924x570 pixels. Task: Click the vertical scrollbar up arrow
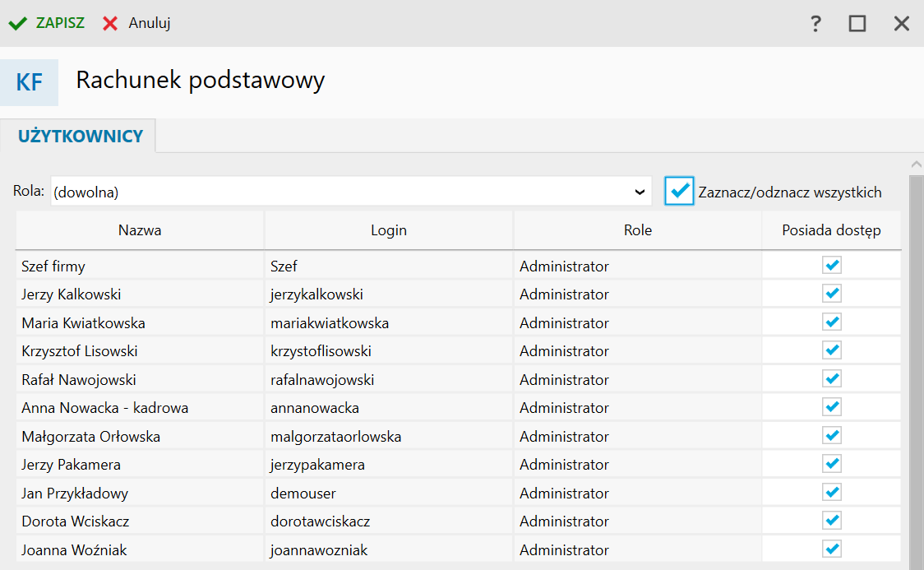tap(917, 165)
